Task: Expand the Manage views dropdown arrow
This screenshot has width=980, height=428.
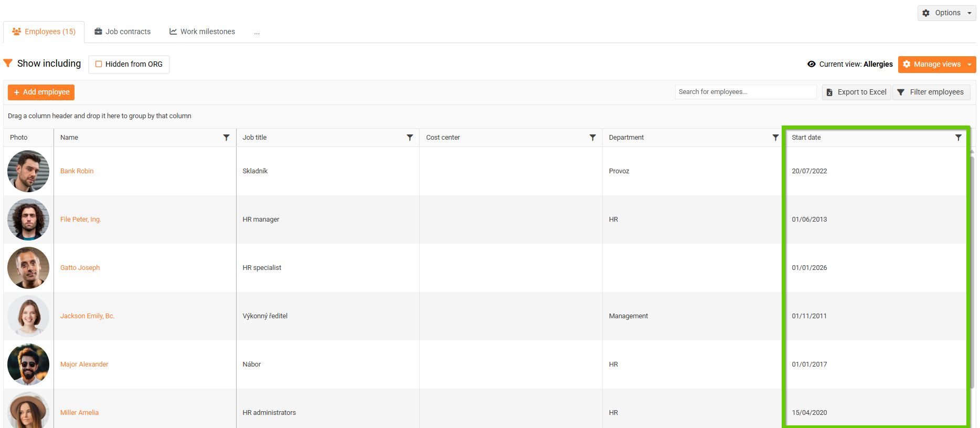Action: [970, 64]
